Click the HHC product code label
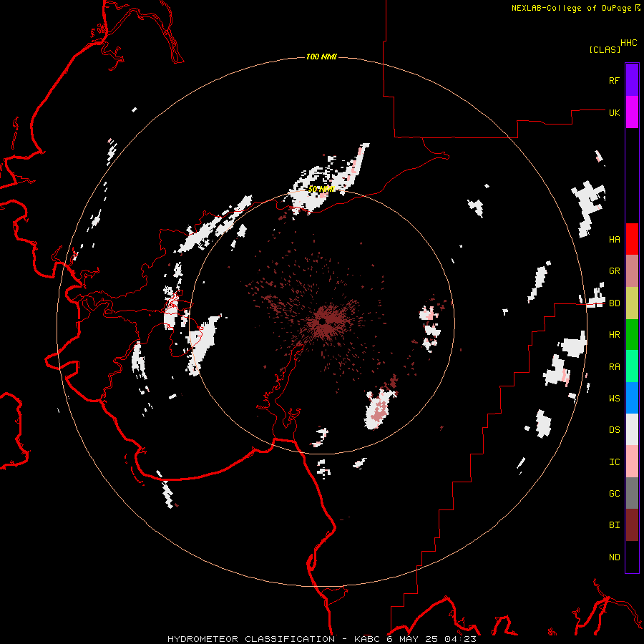This screenshot has height=644, width=644. [628, 43]
